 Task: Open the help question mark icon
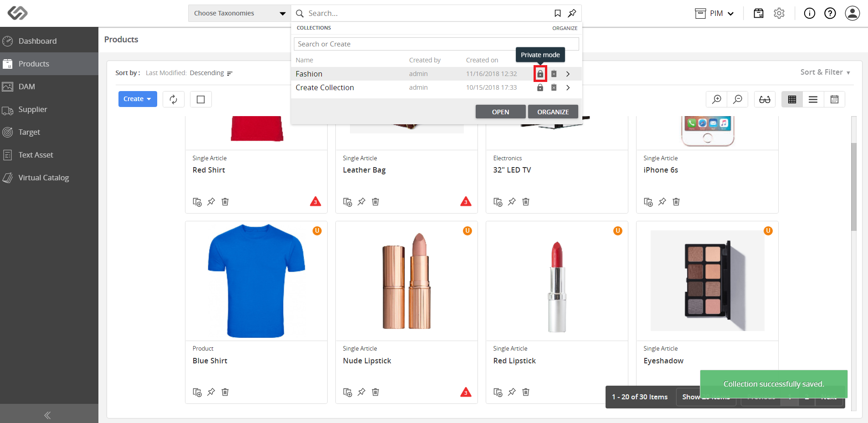coord(830,13)
